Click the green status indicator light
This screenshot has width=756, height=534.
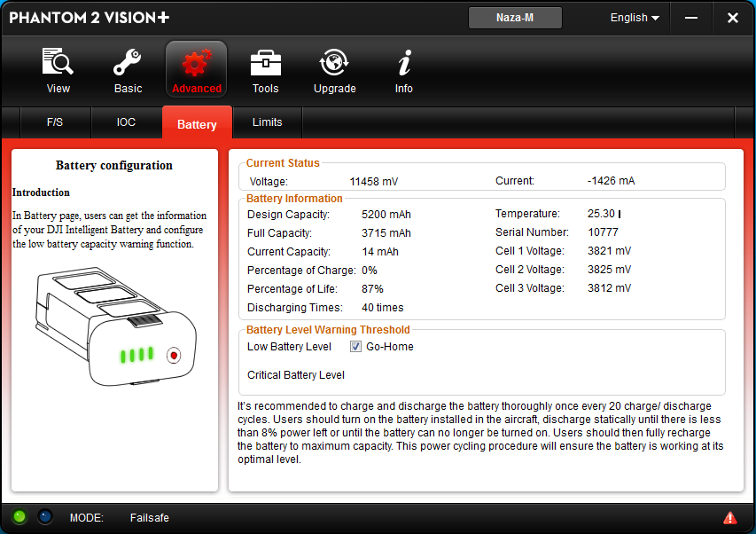click(x=19, y=516)
